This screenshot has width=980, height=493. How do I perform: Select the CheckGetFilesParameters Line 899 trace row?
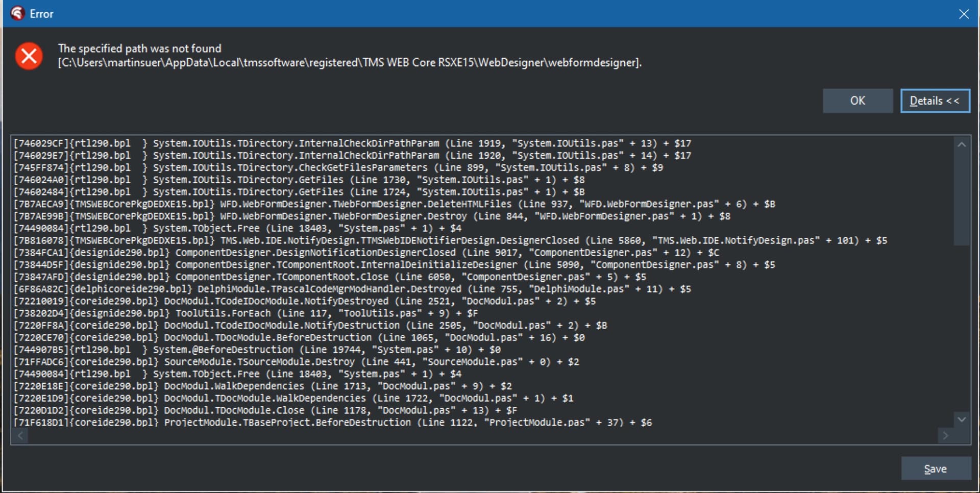point(338,168)
